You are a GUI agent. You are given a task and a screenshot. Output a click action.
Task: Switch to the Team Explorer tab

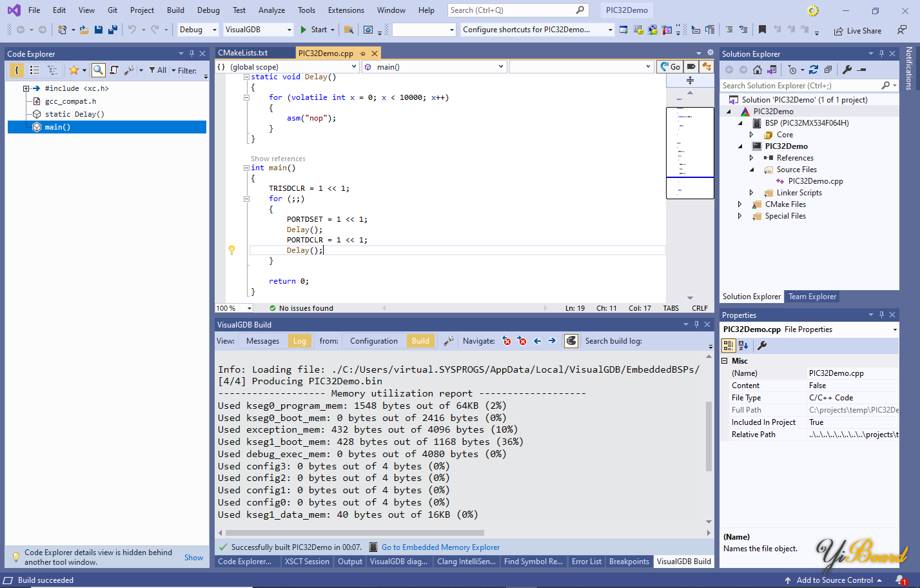tap(812, 297)
